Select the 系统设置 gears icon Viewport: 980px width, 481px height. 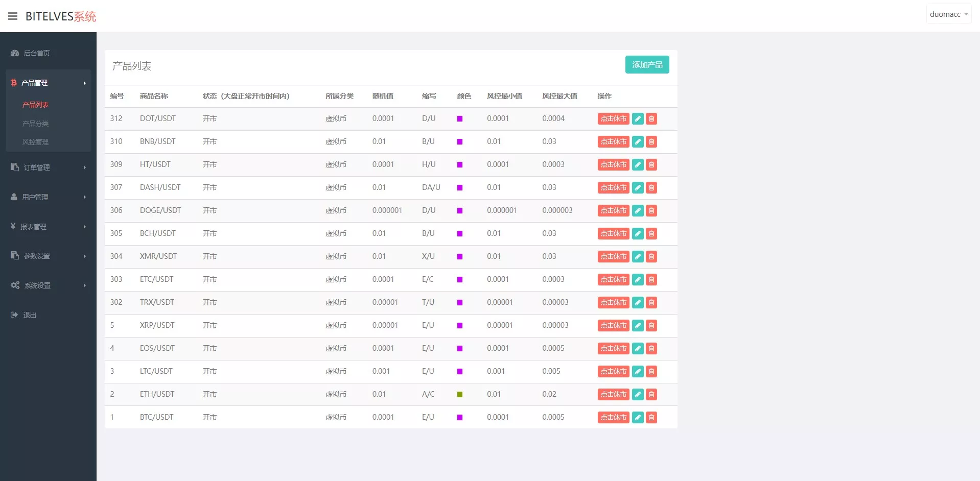click(14, 285)
